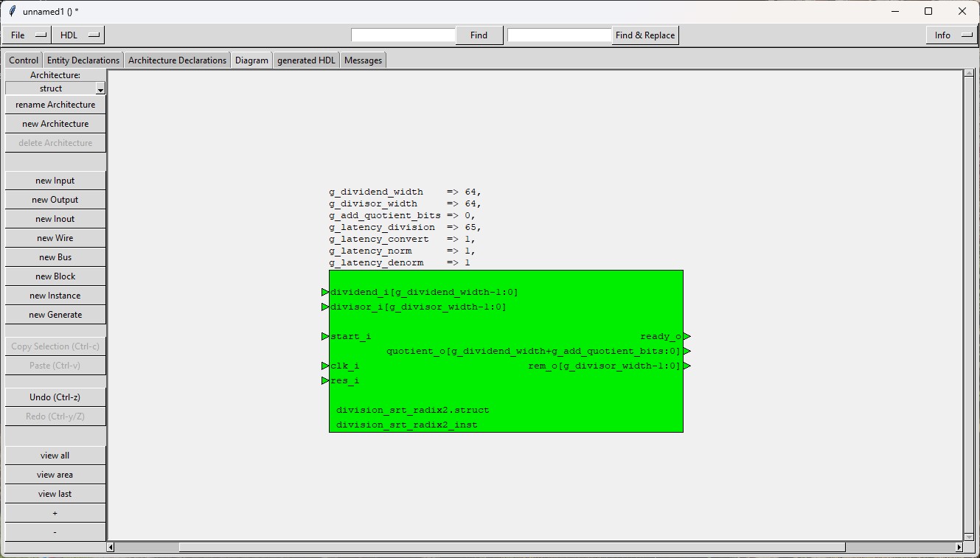
Task: Click the rem_o output port arrow
Action: click(687, 366)
